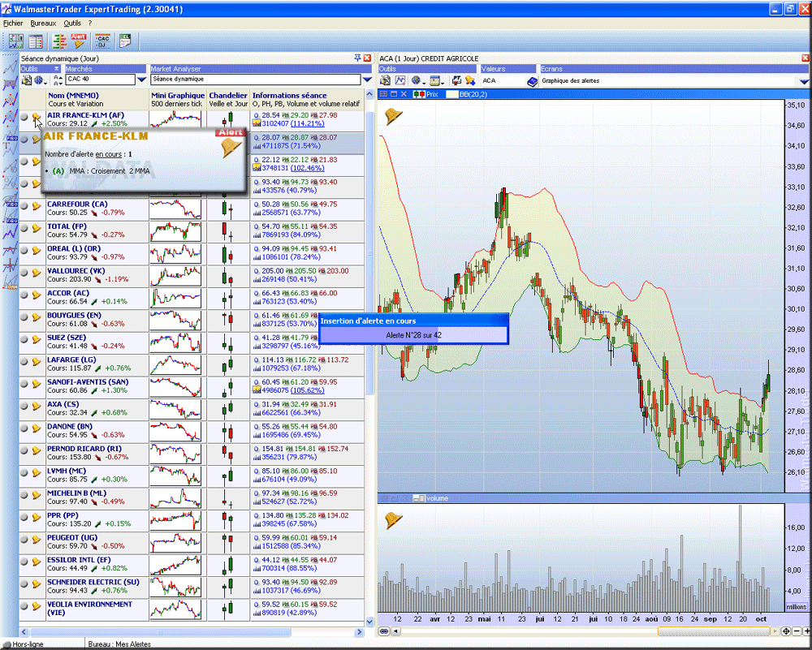The image size is (812, 650).
Task: Open the SCHNEIDER ELECTRIC (SU) stock link
Action: click(x=93, y=582)
